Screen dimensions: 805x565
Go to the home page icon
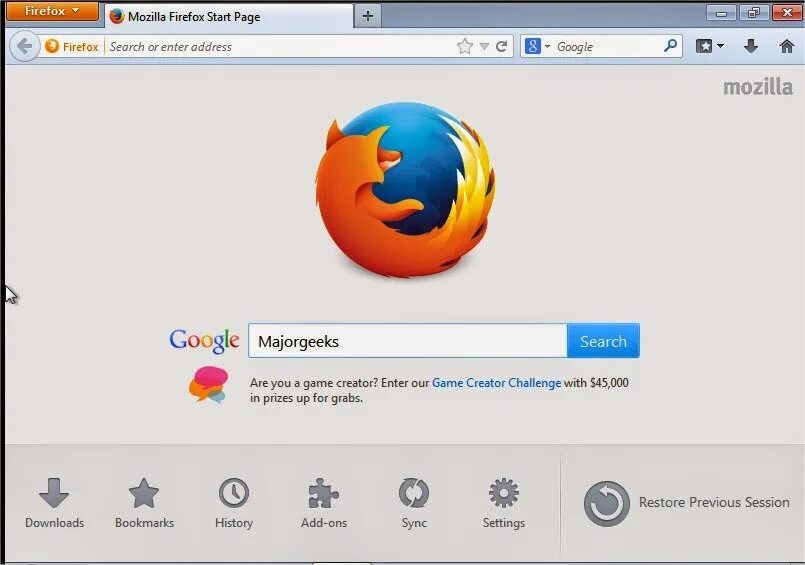787,46
